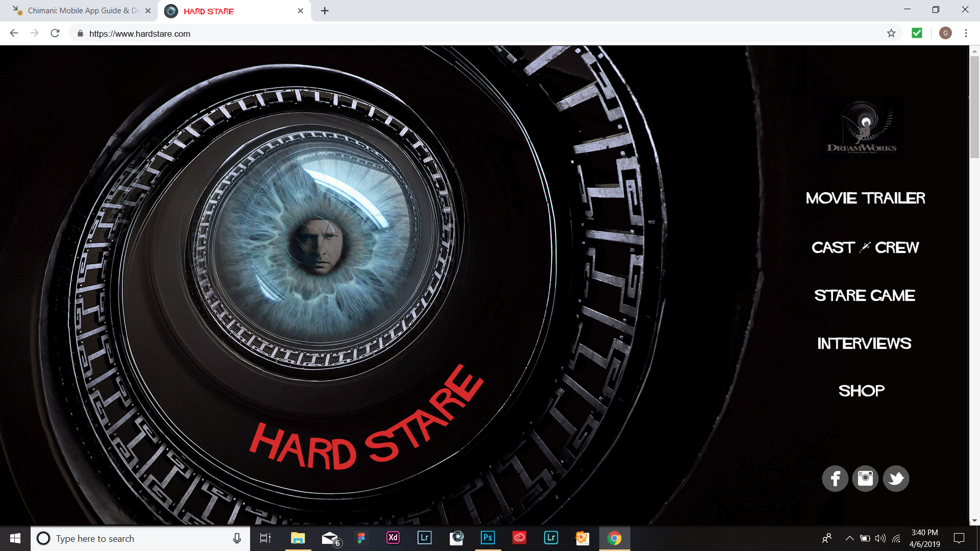Image resolution: width=980 pixels, height=551 pixels.
Task: Go back to previous page
Action: pos(14,33)
